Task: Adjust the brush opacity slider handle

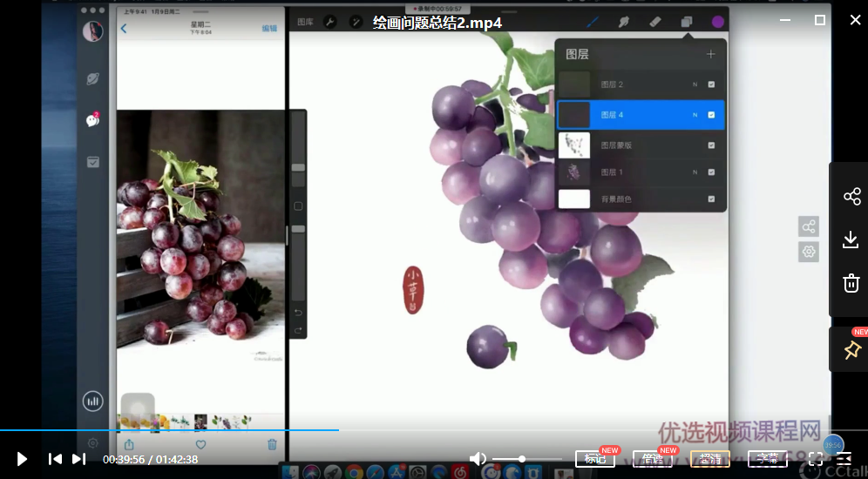Action: (298, 228)
